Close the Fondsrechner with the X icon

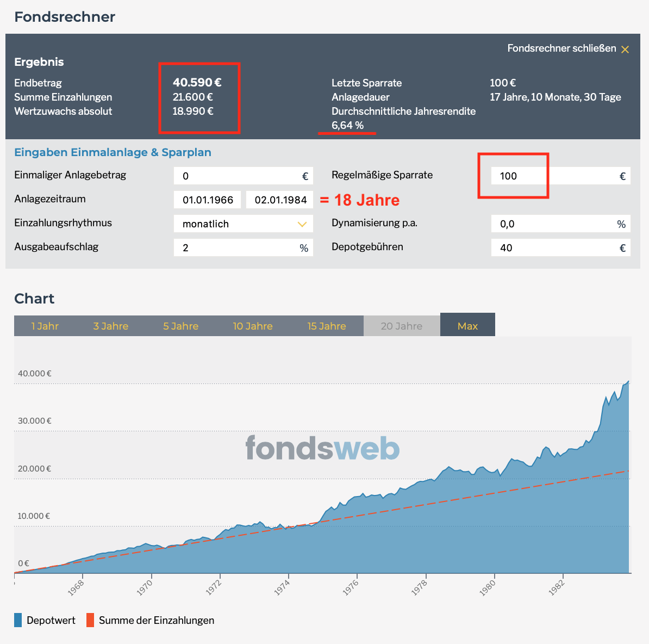click(625, 49)
